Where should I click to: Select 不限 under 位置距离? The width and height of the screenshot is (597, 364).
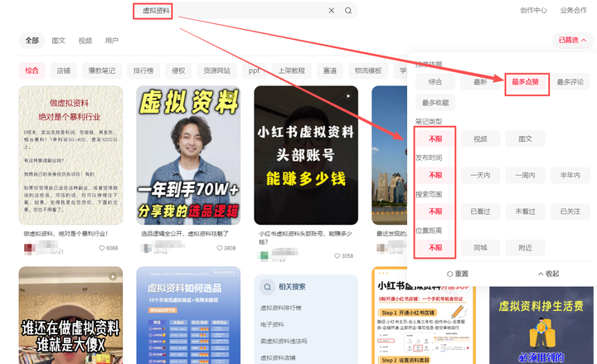pyautogui.click(x=435, y=248)
